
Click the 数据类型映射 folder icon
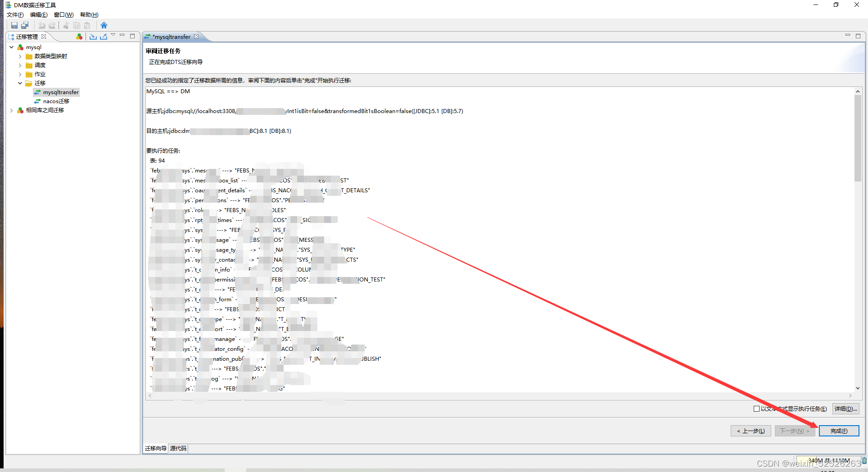point(29,56)
